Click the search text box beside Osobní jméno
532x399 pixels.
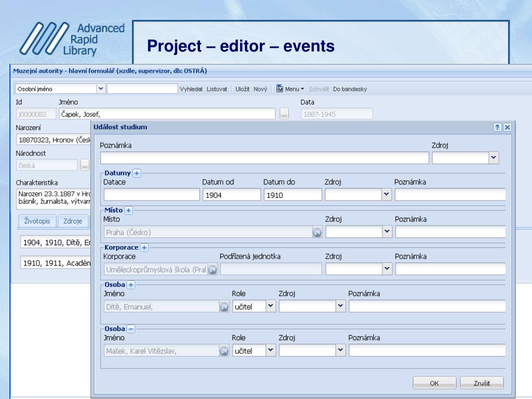[142, 89]
